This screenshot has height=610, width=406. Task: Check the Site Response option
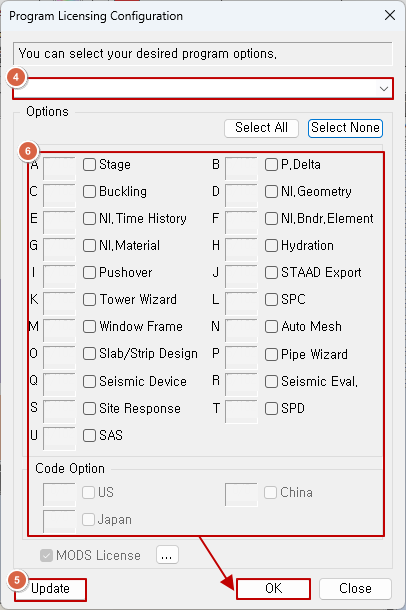coord(89,408)
